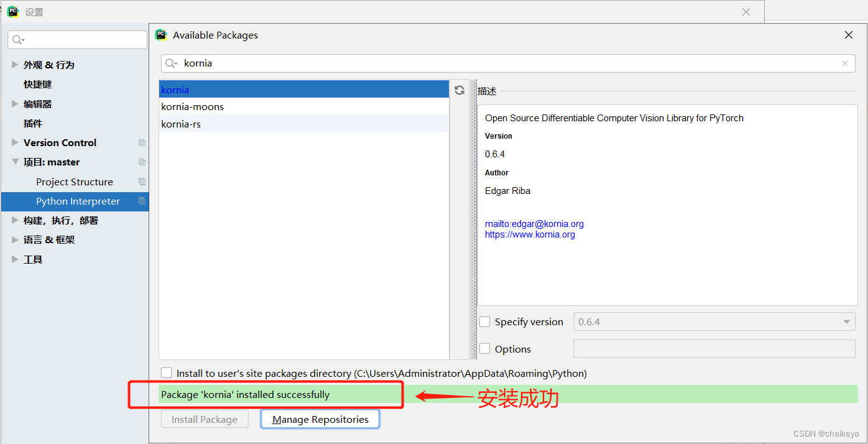Close the 设置 window
The width and height of the screenshot is (868, 444).
746,12
